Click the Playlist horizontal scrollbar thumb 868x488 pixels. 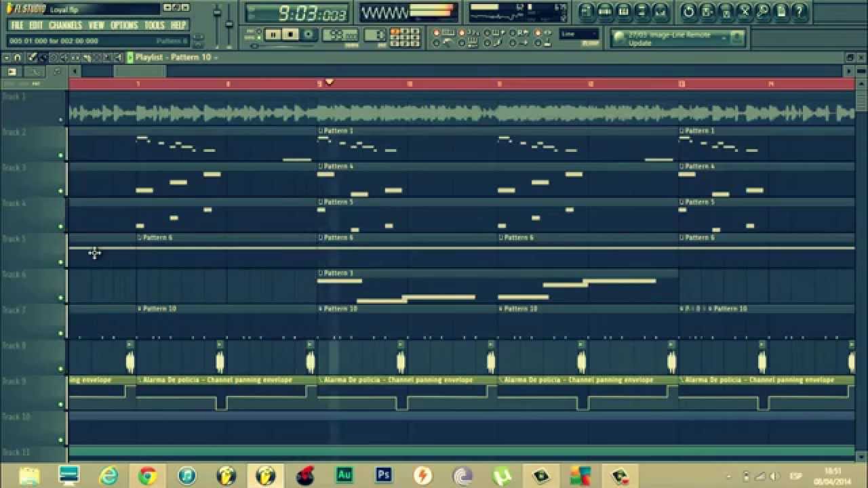point(140,71)
